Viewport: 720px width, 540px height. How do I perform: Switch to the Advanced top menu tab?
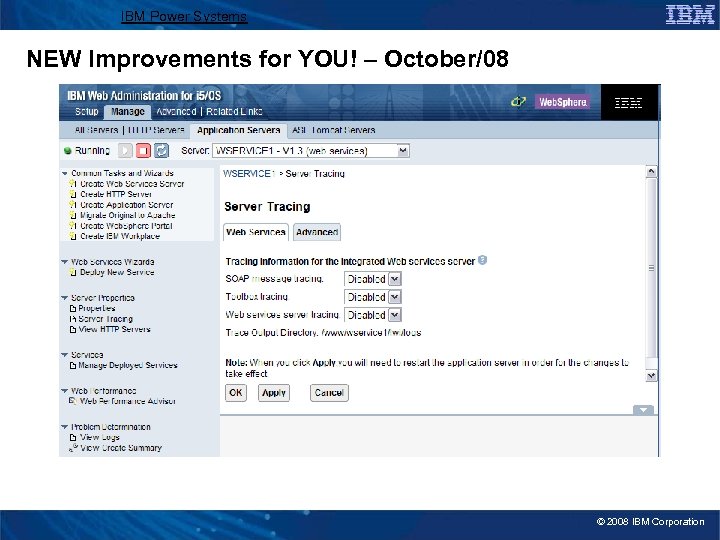coord(176,112)
